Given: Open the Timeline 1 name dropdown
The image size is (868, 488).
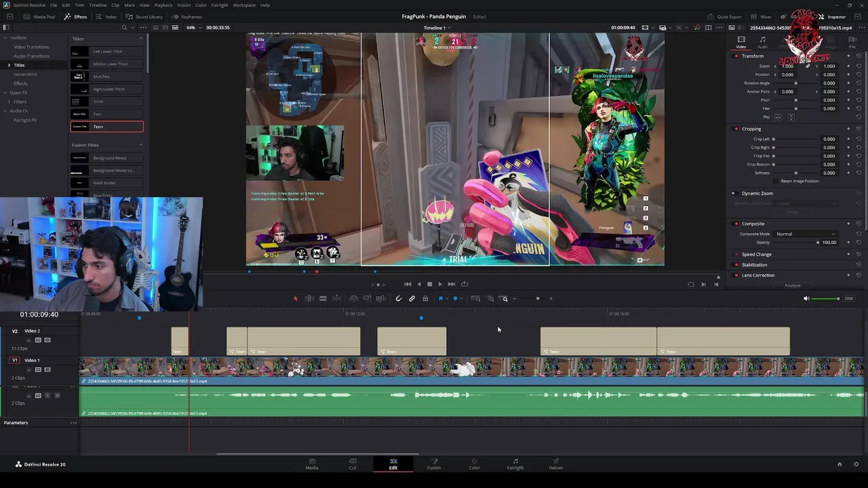Looking at the screenshot, I should pos(437,28).
